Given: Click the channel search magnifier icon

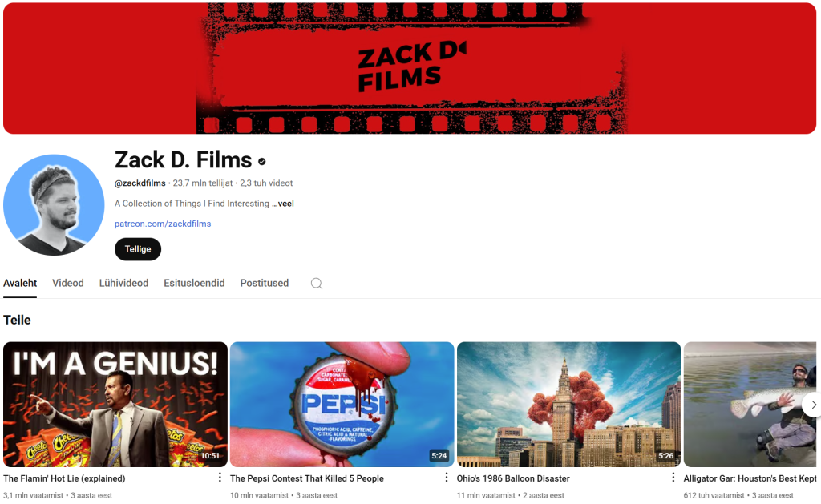Looking at the screenshot, I should [x=317, y=284].
